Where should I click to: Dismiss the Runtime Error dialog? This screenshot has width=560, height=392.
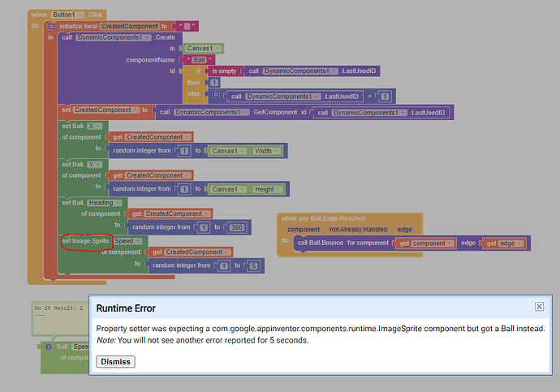point(115,362)
